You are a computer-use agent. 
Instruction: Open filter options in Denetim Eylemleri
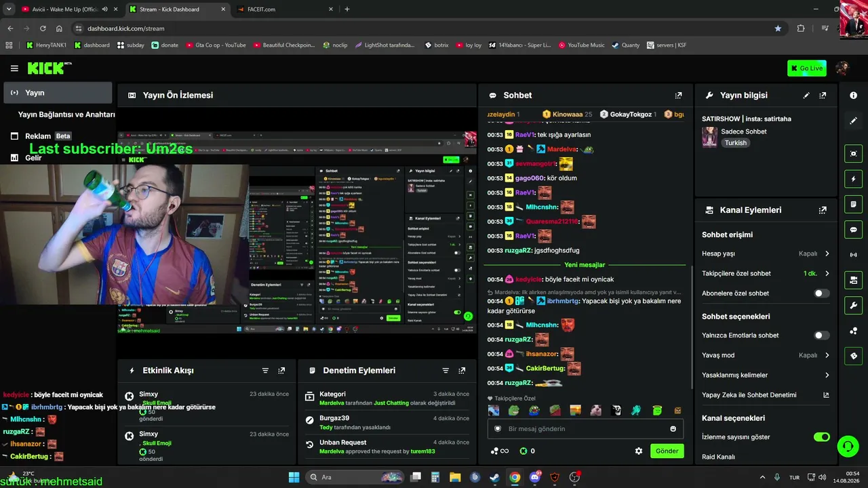[446, 371]
